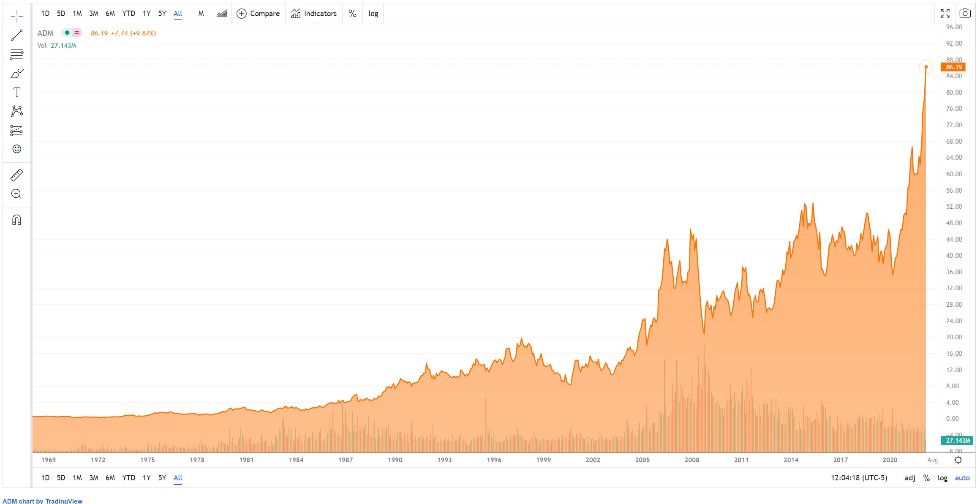Select YTD range in bottom bar
Image resolution: width=980 pixels, height=504 pixels.
128,478
